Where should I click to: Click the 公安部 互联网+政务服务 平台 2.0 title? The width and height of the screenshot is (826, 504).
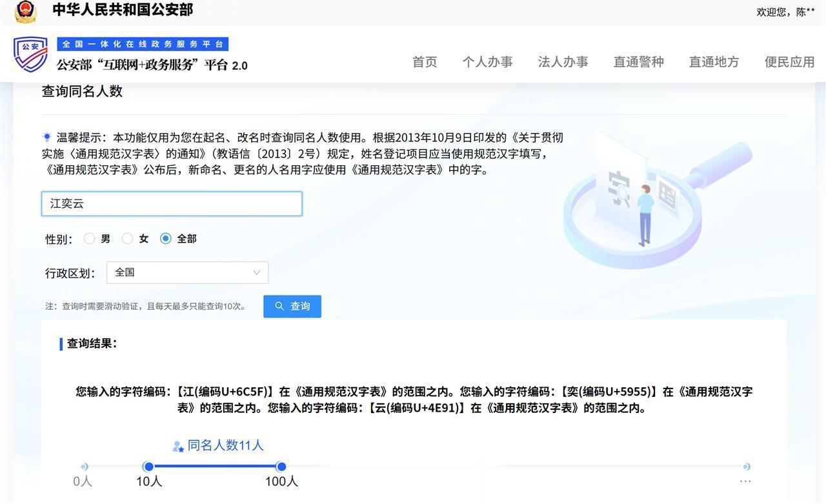coord(152,65)
